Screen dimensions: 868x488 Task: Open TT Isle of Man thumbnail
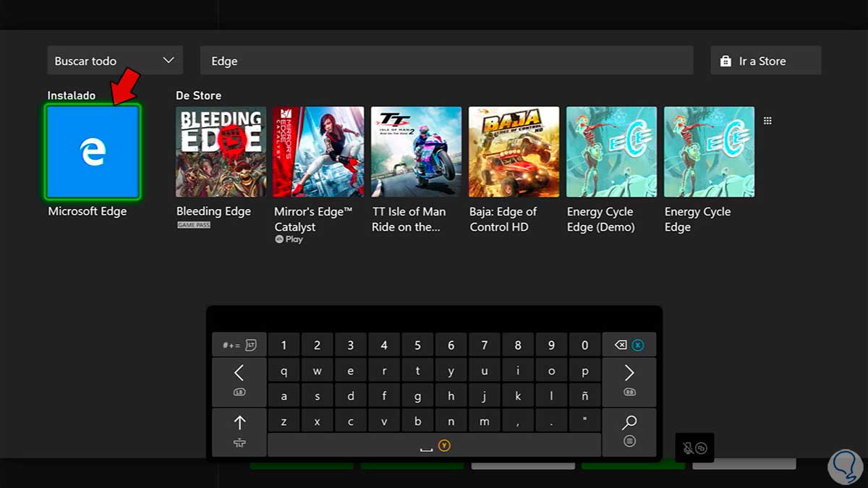pos(416,152)
